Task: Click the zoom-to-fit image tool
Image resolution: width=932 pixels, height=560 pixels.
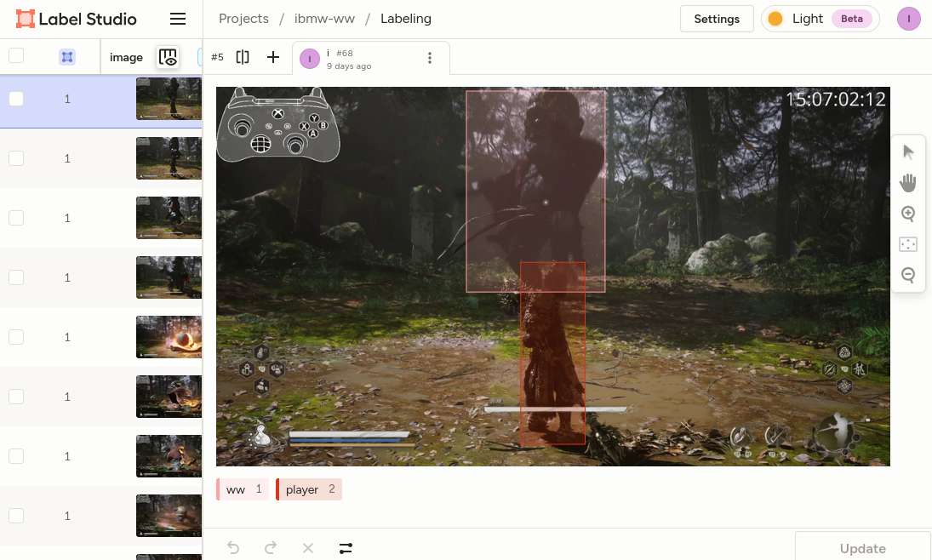Action: 908,244
